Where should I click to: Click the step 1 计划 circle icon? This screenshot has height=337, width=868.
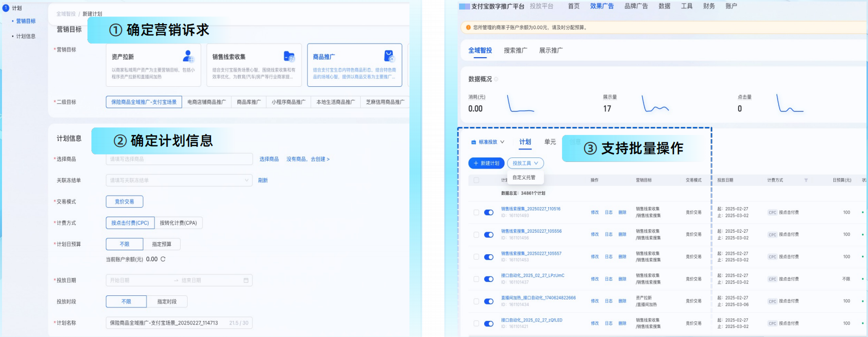[x=6, y=8]
